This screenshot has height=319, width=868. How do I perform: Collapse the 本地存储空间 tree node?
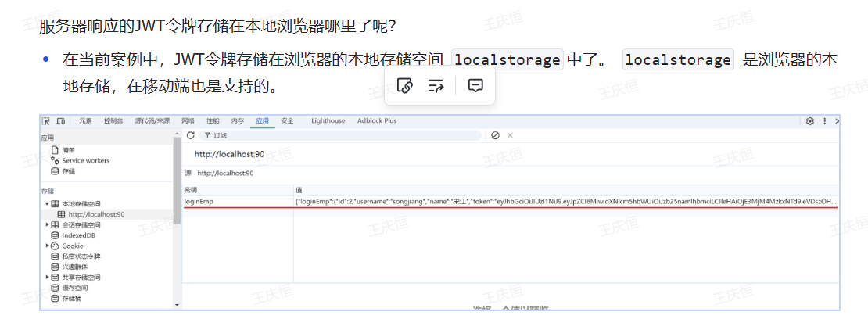tap(46, 204)
